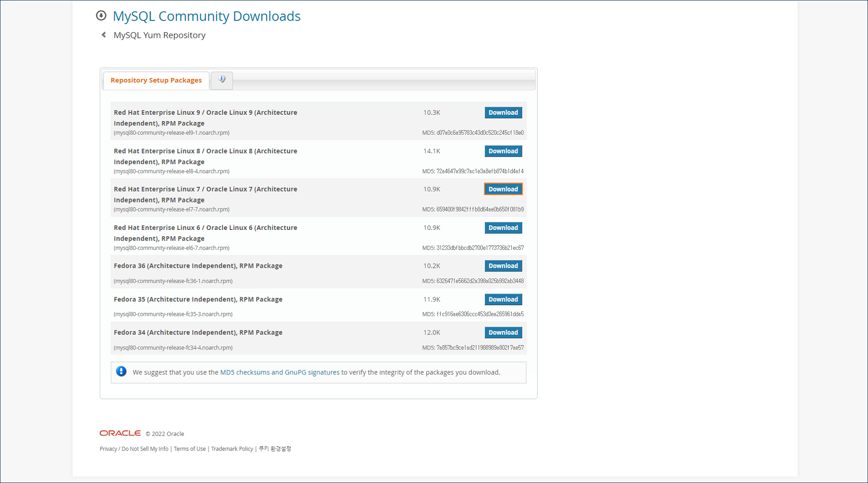Viewport: 868px width, 483px height.
Task: Click the download circle icon beside page title
Action: click(x=101, y=16)
